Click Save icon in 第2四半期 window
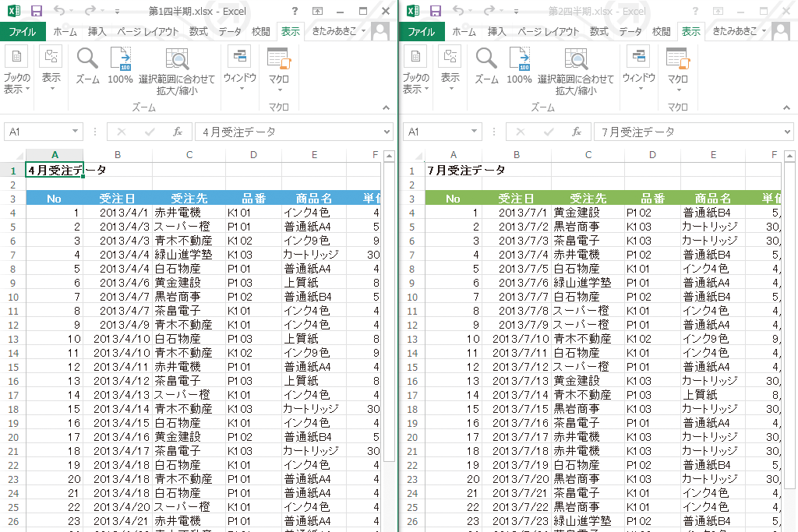Image resolution: width=798 pixels, height=532 pixels. pyautogui.click(x=435, y=11)
